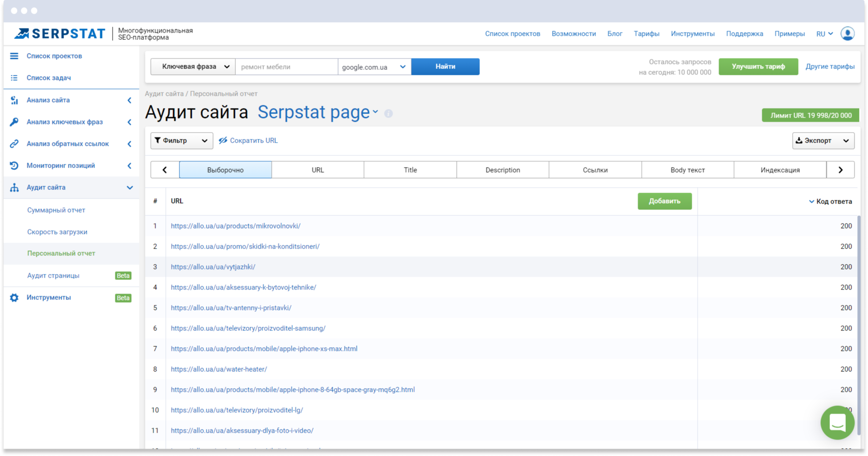Click the green Добавить button
This screenshot has height=456, width=868.
664,201
